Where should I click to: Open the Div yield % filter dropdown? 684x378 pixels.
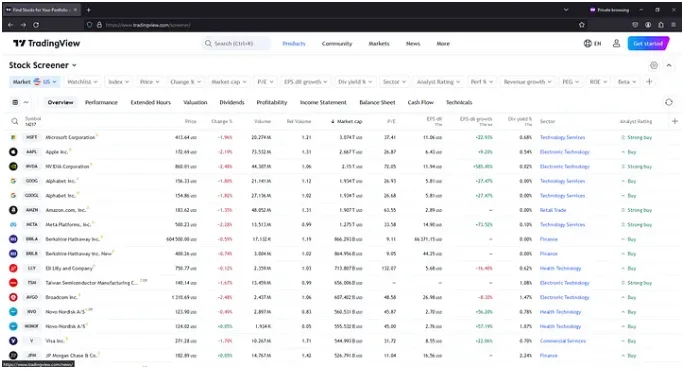click(x=355, y=82)
